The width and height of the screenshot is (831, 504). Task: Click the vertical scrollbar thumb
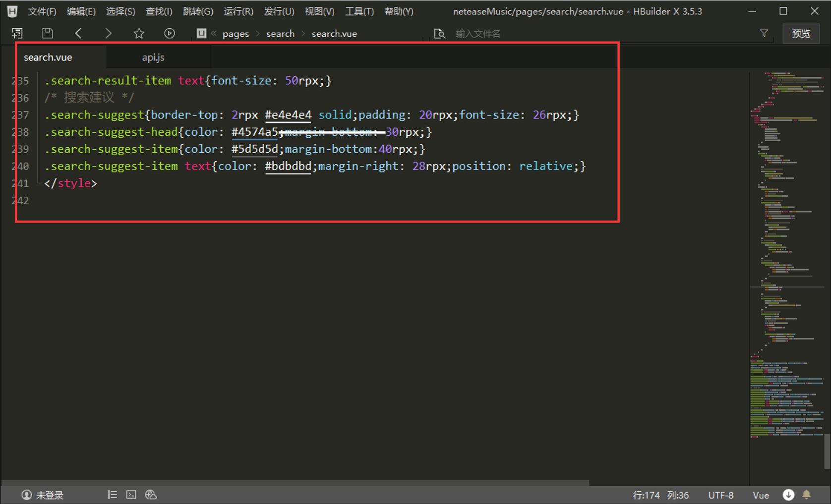[827, 451]
